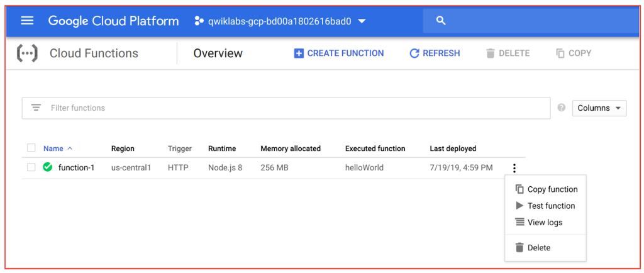The height and width of the screenshot is (273, 644).
Task: Open the filter help question mark
Action: click(562, 108)
